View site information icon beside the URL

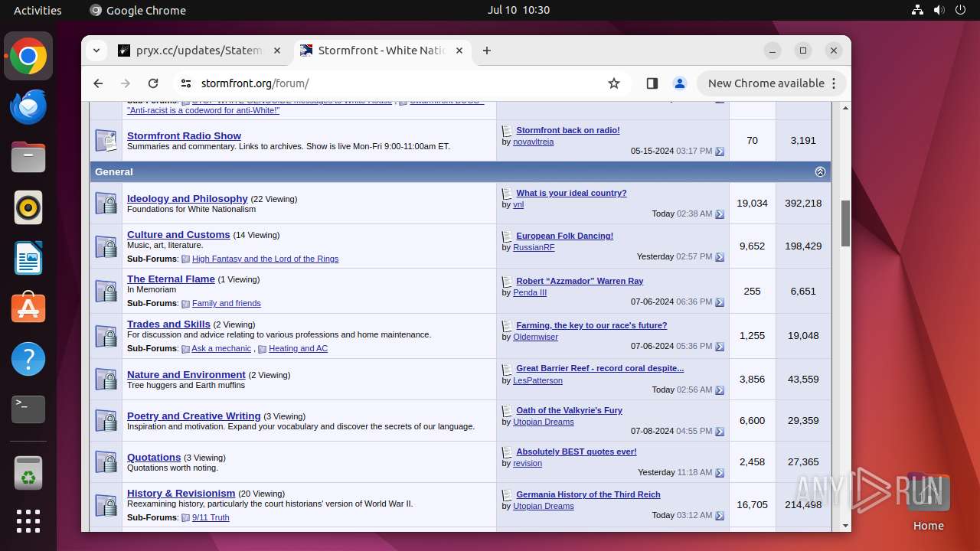pos(185,83)
